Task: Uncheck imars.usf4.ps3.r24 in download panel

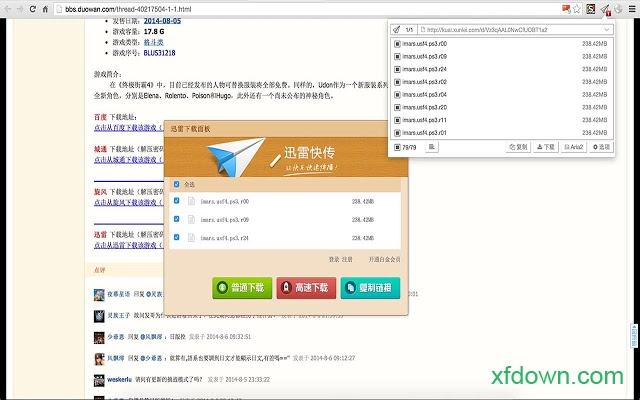Action: (x=176, y=237)
